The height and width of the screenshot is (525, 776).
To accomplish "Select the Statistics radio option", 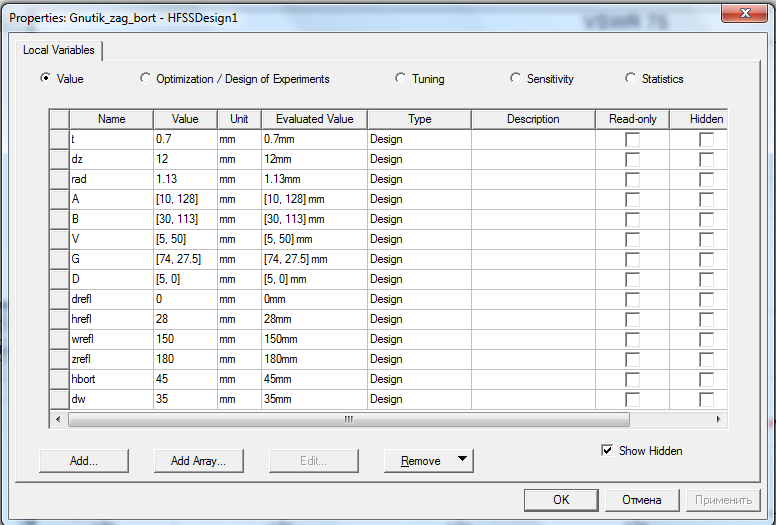I will [x=631, y=78].
